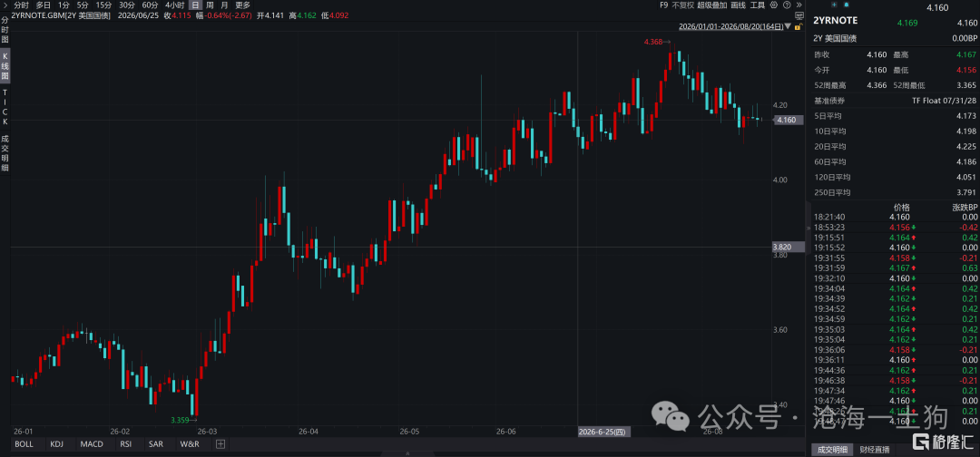Toggle the yellow lock icon
Screen dimensions: 980x457
(797, 27)
